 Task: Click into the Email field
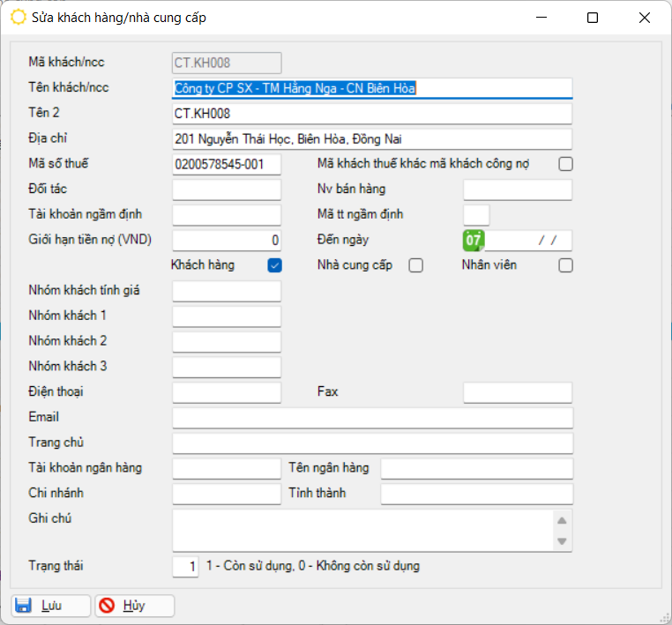[372, 418]
